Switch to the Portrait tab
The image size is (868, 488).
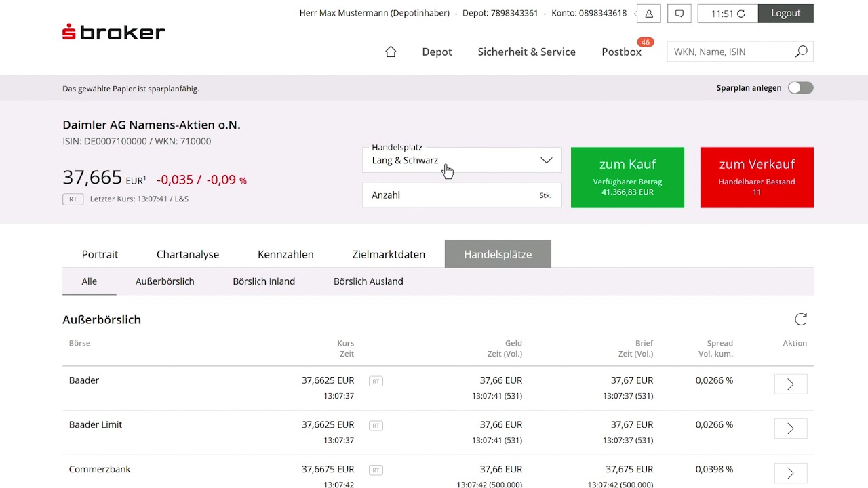coord(100,254)
